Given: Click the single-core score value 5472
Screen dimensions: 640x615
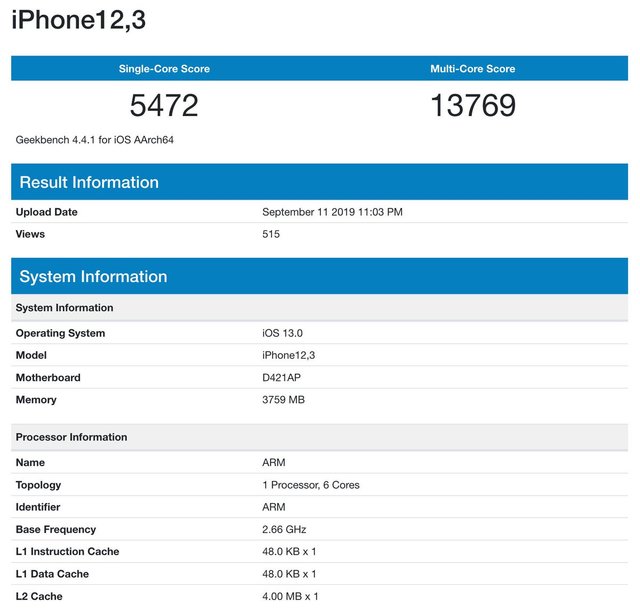Looking at the screenshot, I should coord(164,105).
